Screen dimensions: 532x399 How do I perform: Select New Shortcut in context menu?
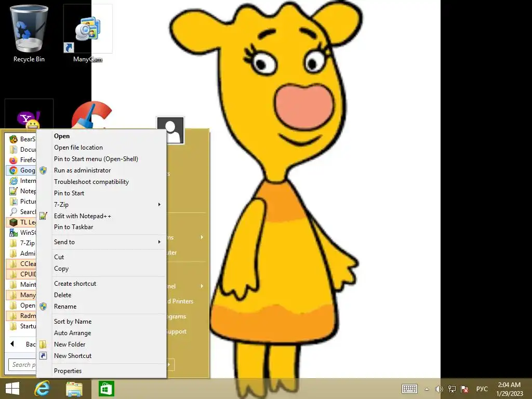tap(102, 356)
